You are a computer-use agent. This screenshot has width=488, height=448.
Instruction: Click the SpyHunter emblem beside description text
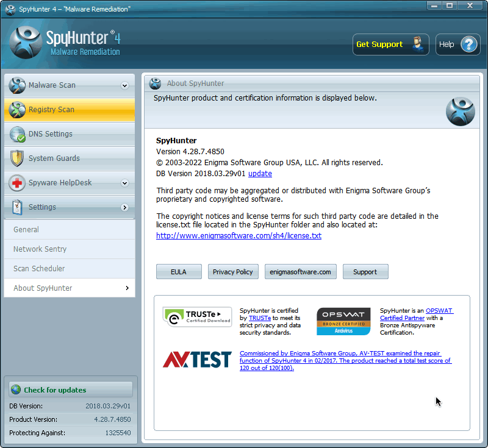tap(461, 112)
